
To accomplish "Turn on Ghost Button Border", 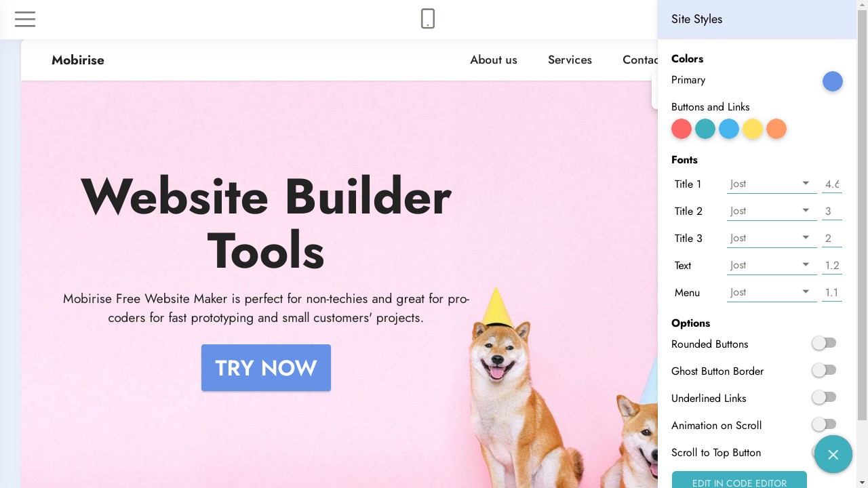I will (825, 371).
